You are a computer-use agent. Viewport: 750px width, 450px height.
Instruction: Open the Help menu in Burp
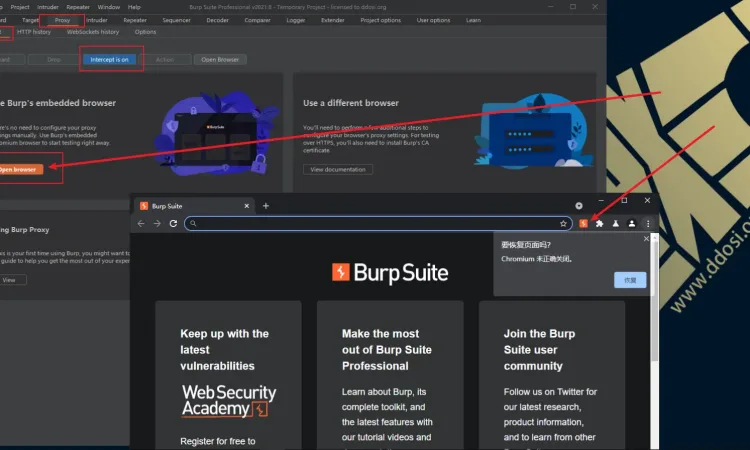pos(134,7)
